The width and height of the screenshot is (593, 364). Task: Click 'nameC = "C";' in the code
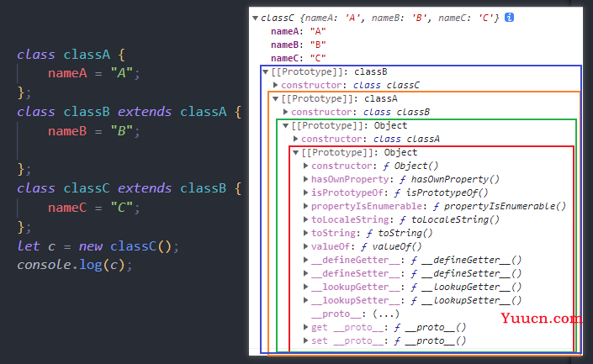coord(94,208)
